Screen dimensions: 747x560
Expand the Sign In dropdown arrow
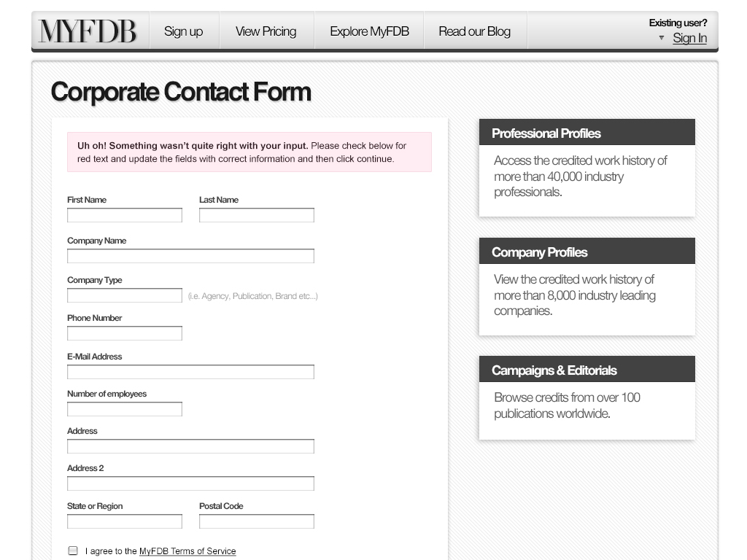pos(662,38)
